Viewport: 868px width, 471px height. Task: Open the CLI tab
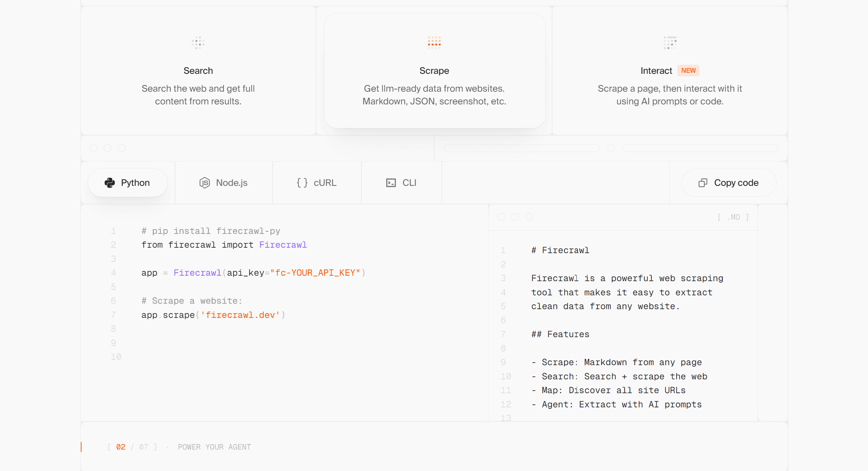[401, 183]
